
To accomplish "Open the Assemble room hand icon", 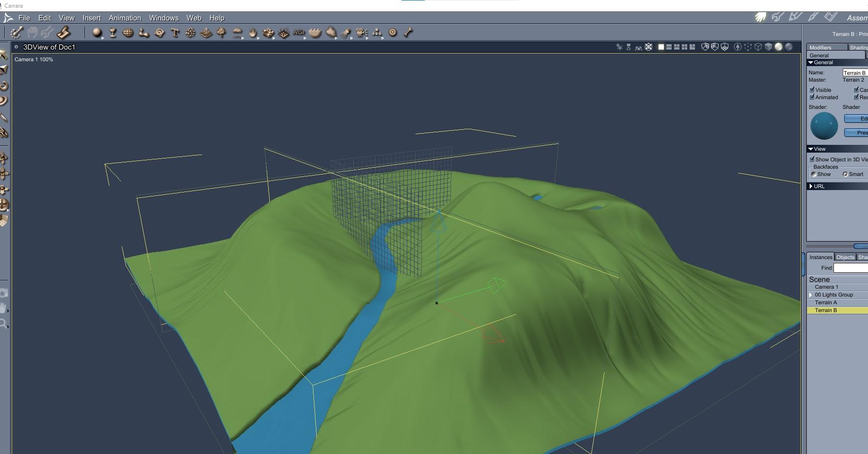I will pyautogui.click(x=761, y=17).
